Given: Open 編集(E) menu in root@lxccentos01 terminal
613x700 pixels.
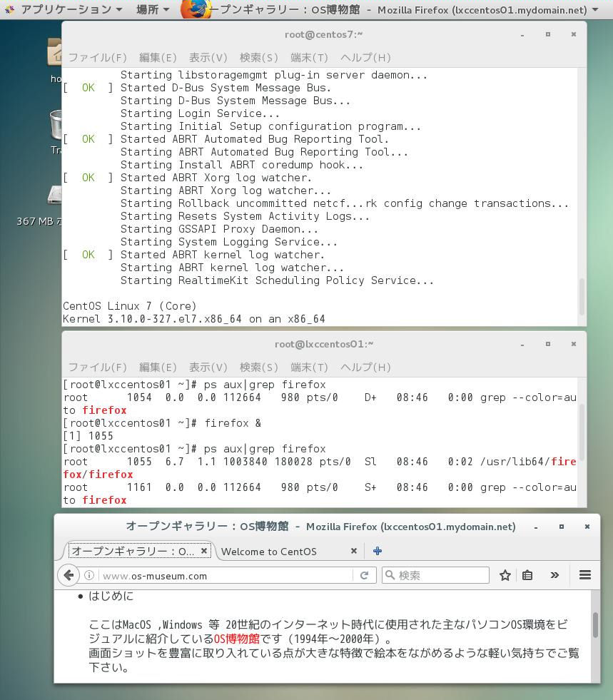Looking at the screenshot, I should [158, 367].
